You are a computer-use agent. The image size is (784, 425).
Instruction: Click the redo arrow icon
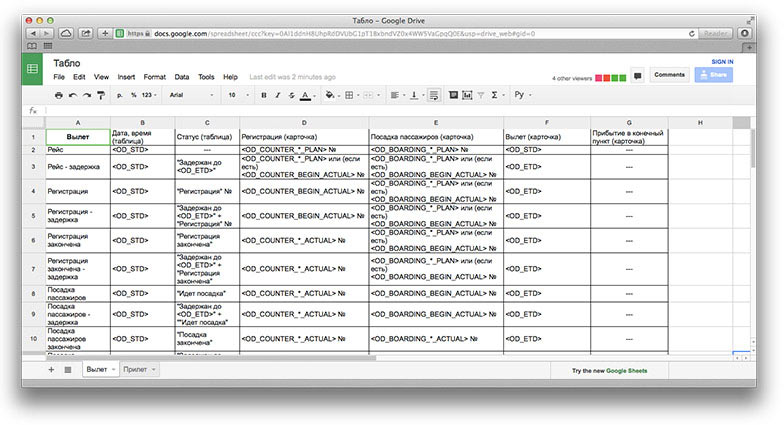coord(87,95)
